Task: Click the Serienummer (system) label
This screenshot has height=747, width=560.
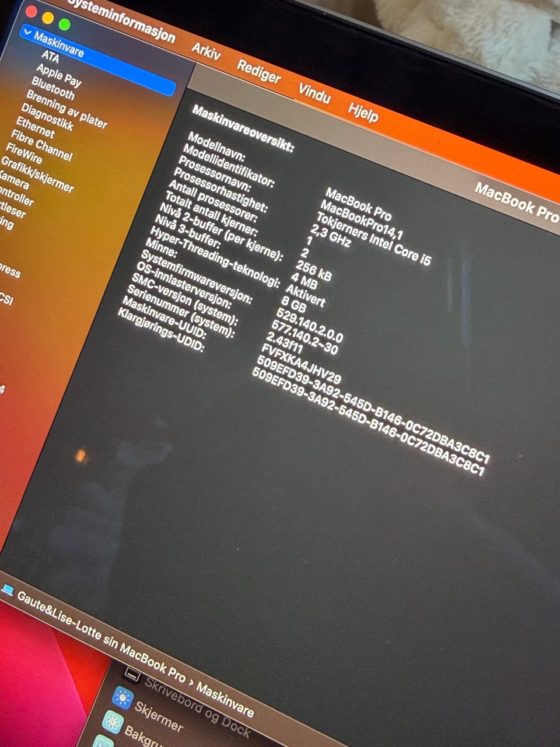Action: click(181, 312)
